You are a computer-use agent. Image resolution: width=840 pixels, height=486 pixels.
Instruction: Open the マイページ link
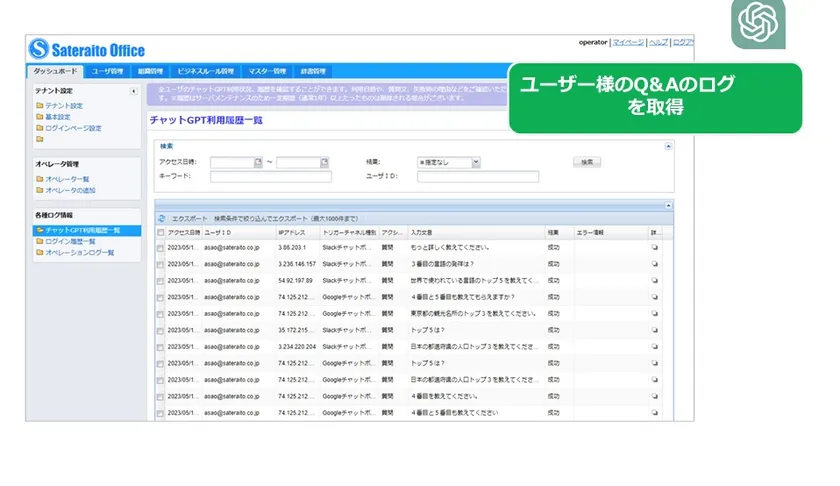click(x=628, y=43)
